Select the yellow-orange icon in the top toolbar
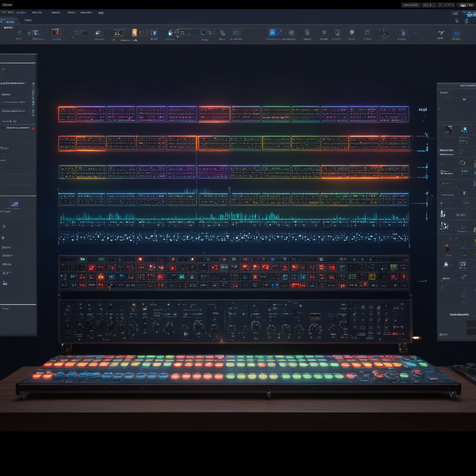Screen dimensions: 476x476 tap(135, 33)
